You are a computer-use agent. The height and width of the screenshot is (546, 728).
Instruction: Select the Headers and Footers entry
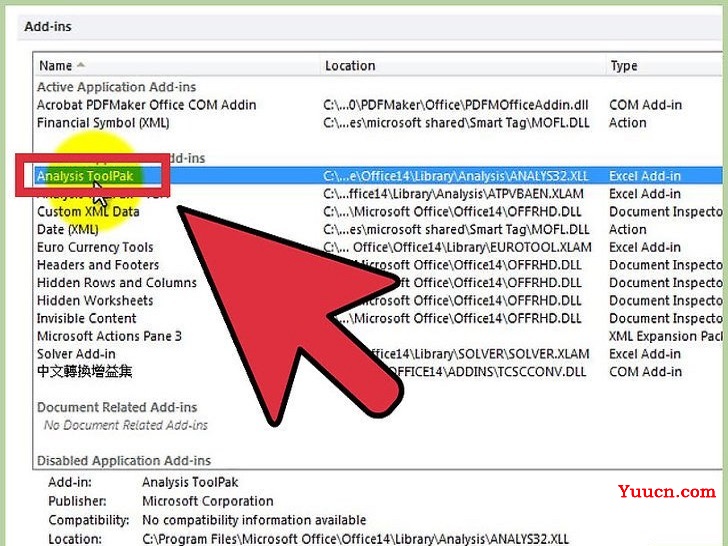click(x=98, y=265)
